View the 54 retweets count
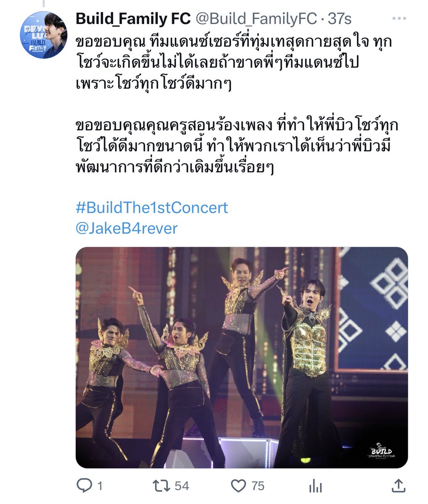 click(182, 486)
